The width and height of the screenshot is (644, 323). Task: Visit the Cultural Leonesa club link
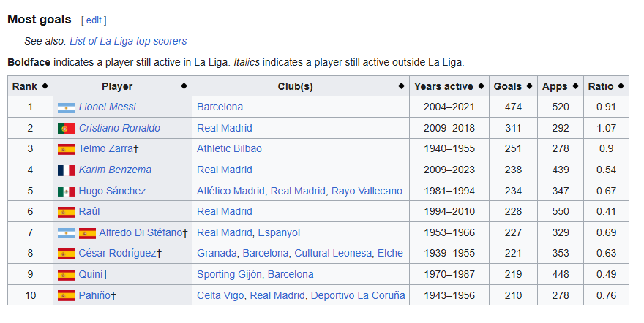point(333,253)
